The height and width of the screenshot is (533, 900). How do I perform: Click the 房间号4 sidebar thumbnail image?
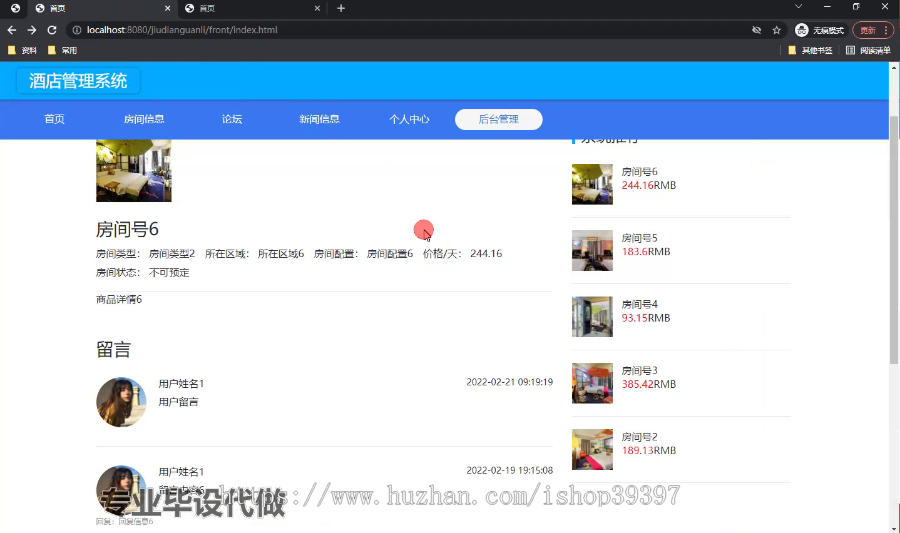coord(592,317)
